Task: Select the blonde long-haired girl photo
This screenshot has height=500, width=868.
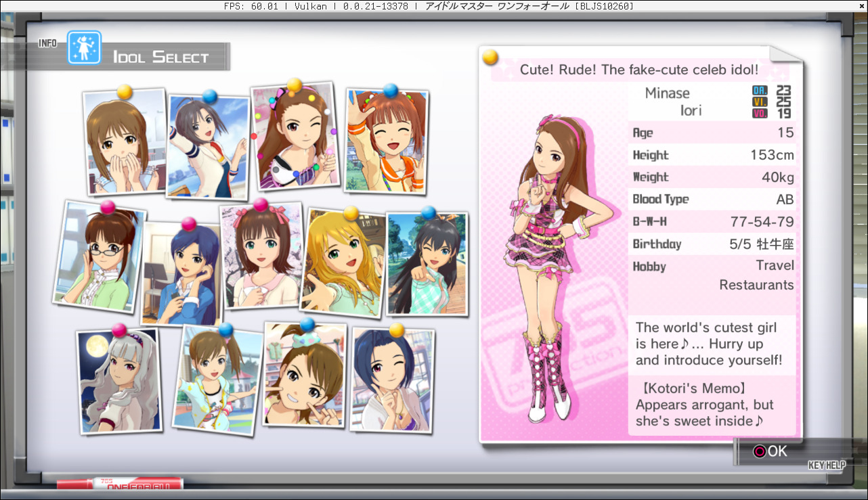Action: click(x=343, y=263)
